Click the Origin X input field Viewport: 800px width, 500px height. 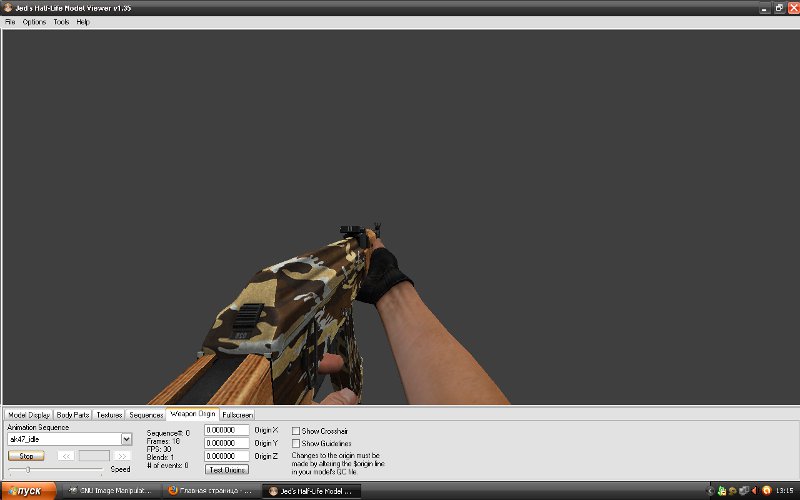point(227,430)
